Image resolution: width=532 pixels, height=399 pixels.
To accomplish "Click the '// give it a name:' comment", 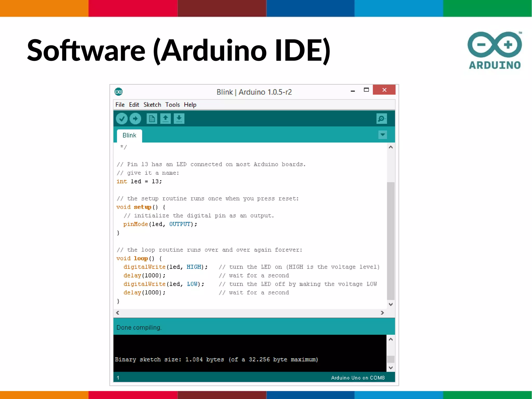I will (148, 173).
